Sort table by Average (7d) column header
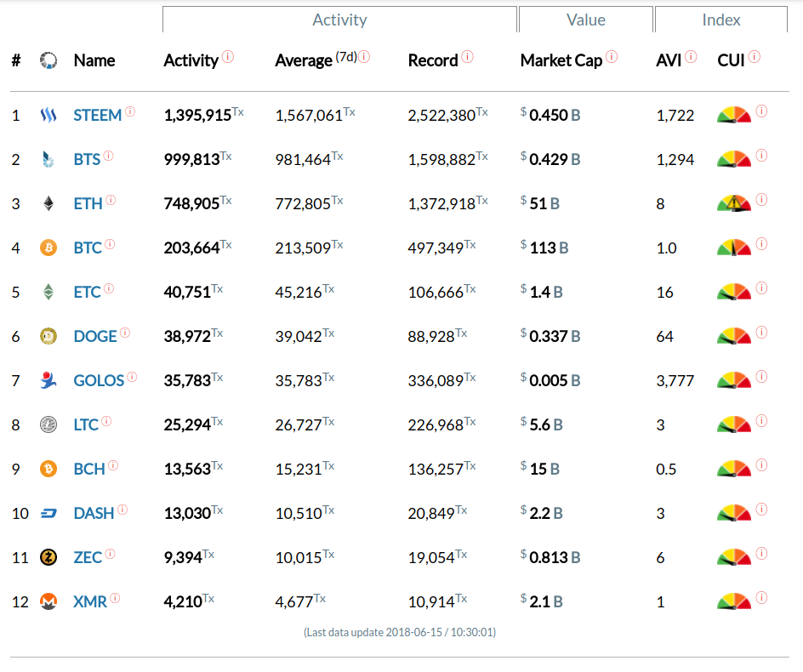Screen dimensions: 803x672 [316, 60]
